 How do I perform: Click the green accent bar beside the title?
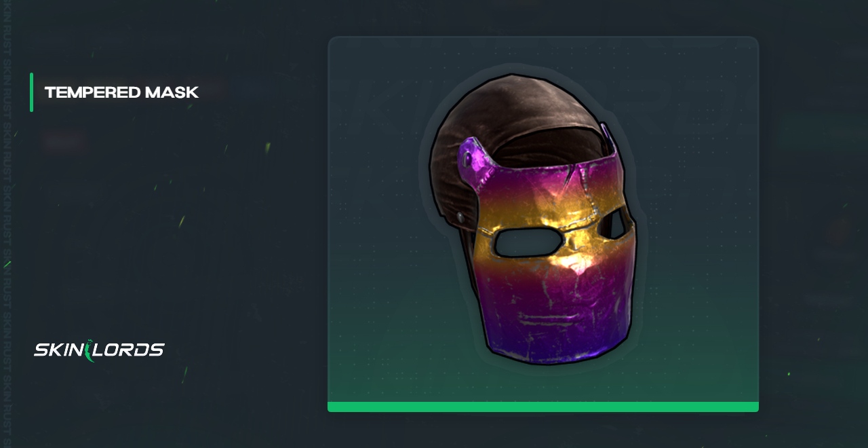[31, 92]
